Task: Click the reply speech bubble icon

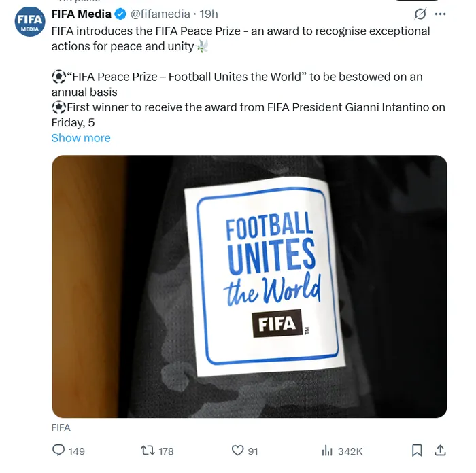Action: tap(58, 451)
